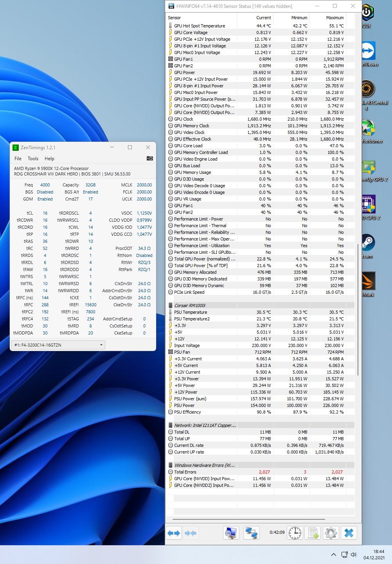
Task: Select GPU Clock sensor row
Action: 260,119
